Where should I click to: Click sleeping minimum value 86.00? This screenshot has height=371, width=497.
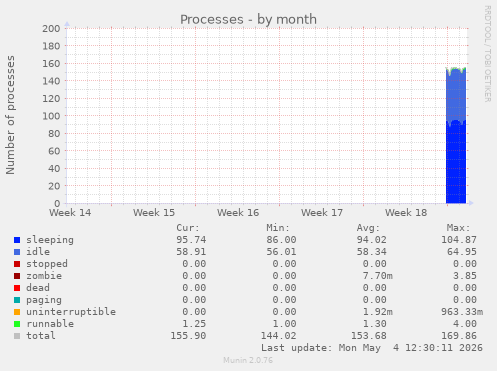(x=281, y=240)
